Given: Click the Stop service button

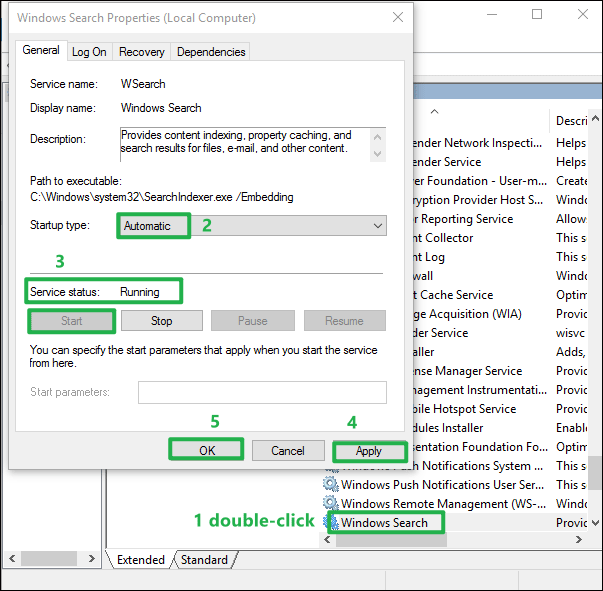Looking at the screenshot, I should 162,321.
